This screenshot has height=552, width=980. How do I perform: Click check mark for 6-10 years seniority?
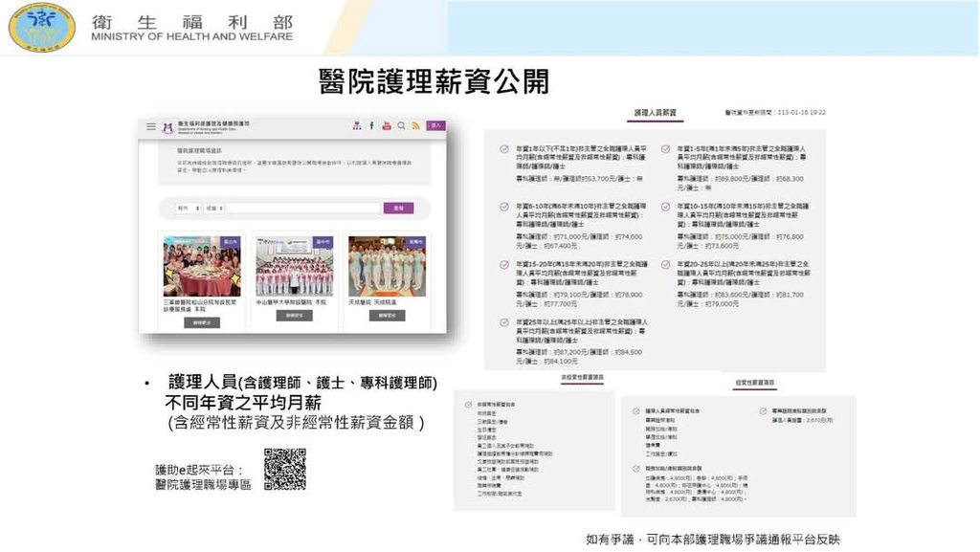point(504,207)
